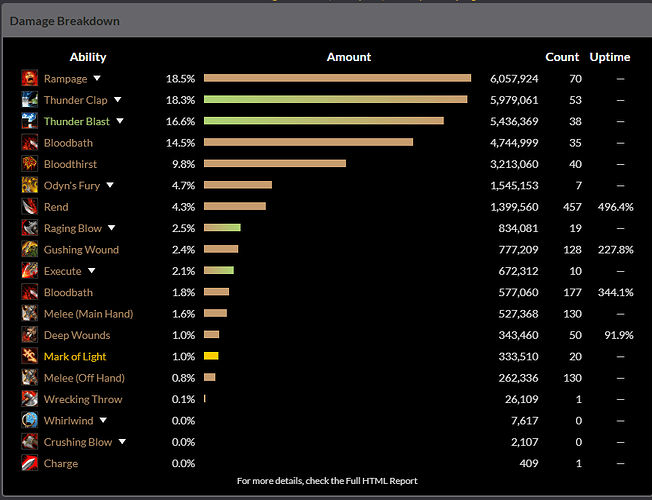The width and height of the screenshot is (652, 500).
Task: Open the Gushing Wound ability link
Action: (x=81, y=250)
